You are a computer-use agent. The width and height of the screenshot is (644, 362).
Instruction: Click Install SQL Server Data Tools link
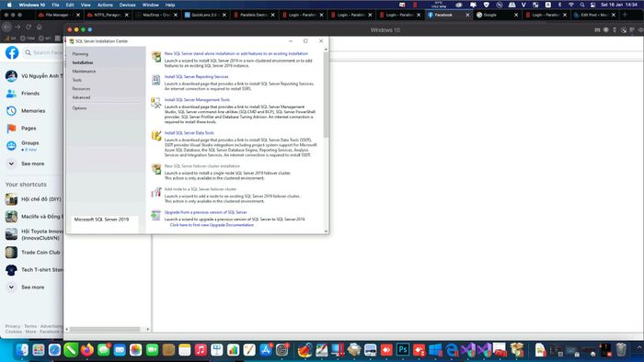click(x=189, y=133)
